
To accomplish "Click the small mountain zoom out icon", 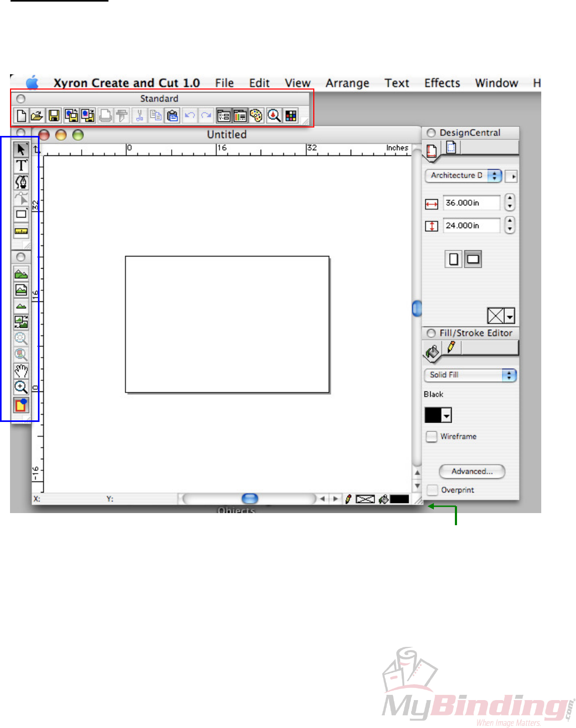I will [21, 306].
